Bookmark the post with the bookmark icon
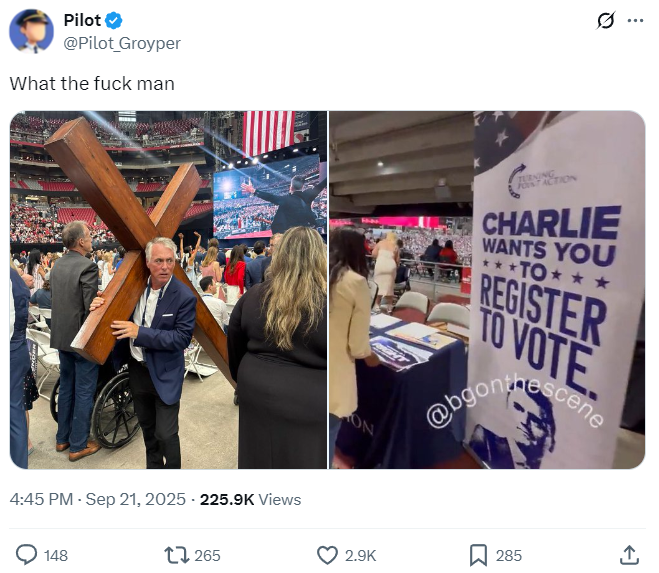This screenshot has width=659, height=573. click(478, 555)
